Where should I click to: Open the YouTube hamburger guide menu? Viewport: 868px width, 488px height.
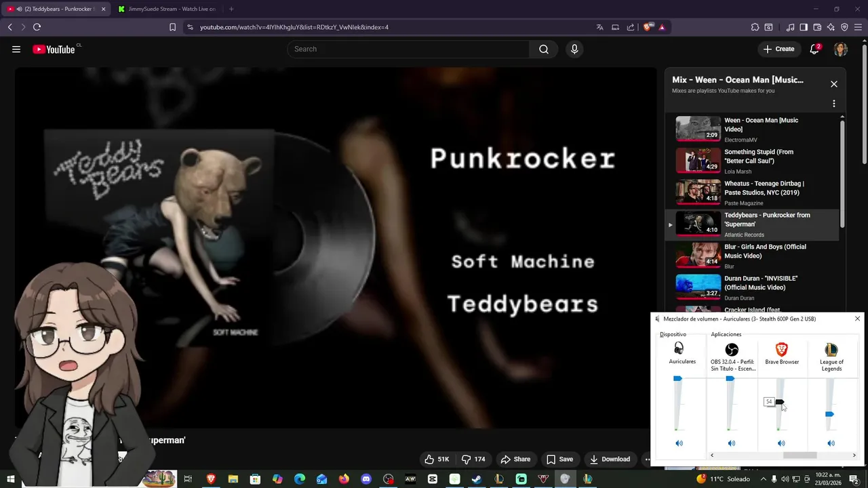pos(16,49)
